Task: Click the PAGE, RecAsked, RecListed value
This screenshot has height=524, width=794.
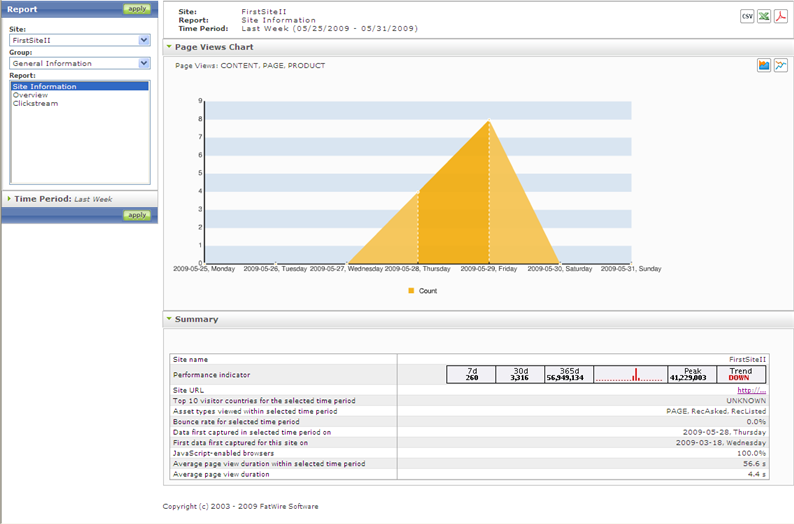Action: coord(716,411)
